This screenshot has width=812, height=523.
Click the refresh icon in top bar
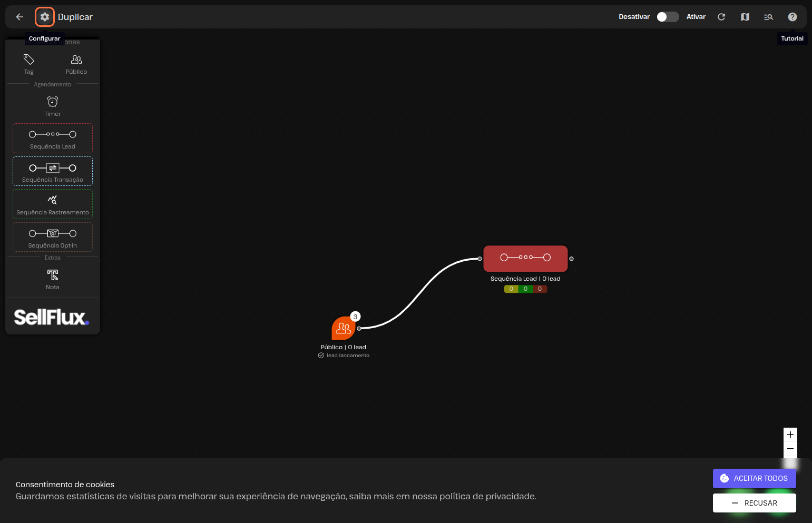(x=721, y=17)
